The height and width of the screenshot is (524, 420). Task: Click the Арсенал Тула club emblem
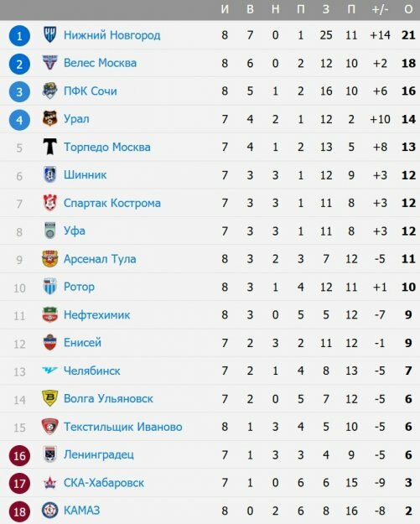[49, 259]
